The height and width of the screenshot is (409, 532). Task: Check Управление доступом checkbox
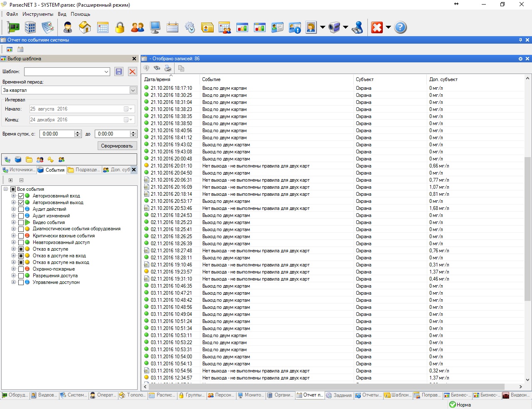coord(21,282)
